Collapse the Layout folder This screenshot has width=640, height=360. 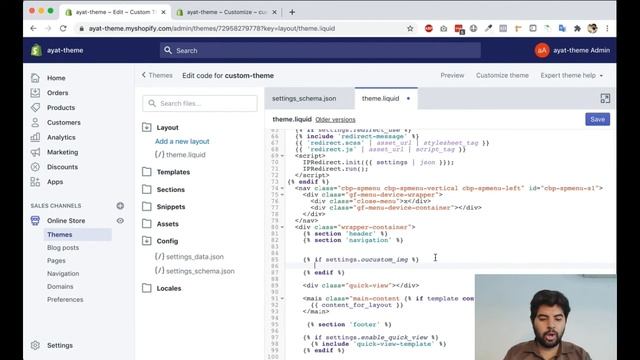point(147,127)
